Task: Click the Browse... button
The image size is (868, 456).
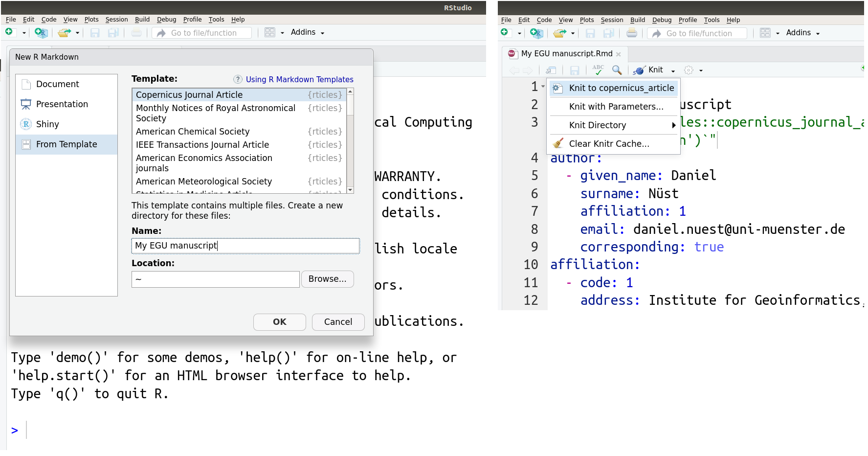Action: tap(327, 279)
